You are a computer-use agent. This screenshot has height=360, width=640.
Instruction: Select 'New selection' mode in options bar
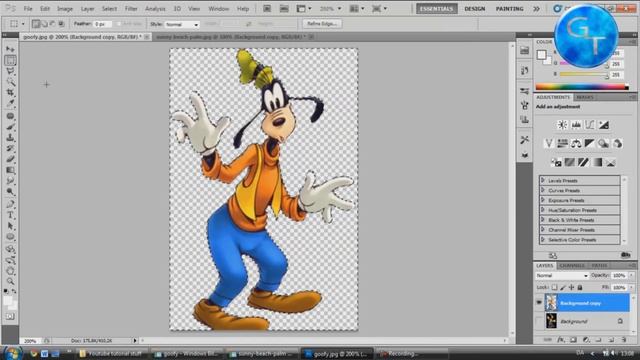(x=36, y=24)
